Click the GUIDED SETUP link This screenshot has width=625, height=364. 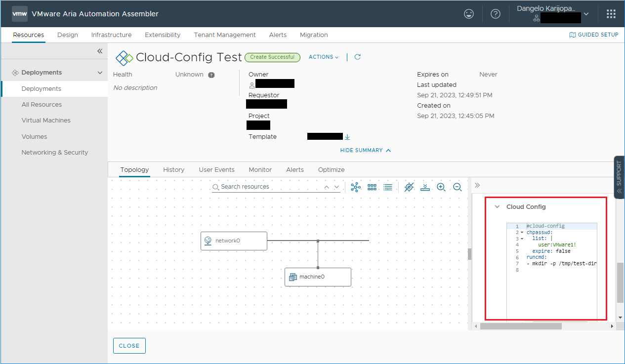tap(593, 35)
